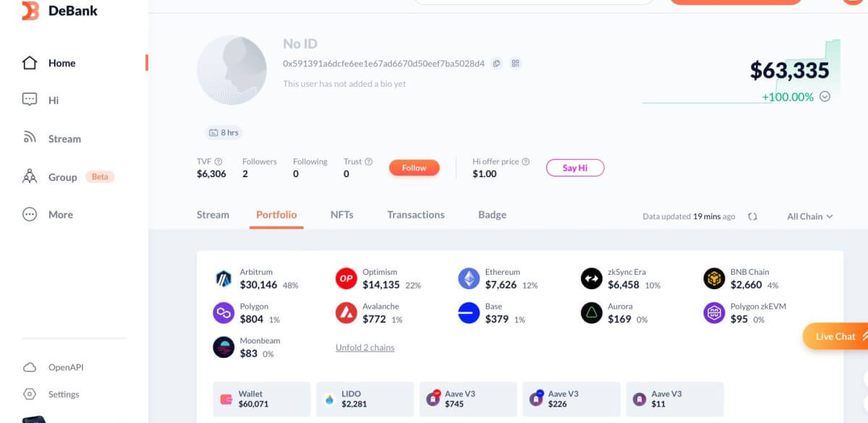Click the DeBank logo icon
Screen dimensions: 868x423
pyautogui.click(x=30, y=11)
